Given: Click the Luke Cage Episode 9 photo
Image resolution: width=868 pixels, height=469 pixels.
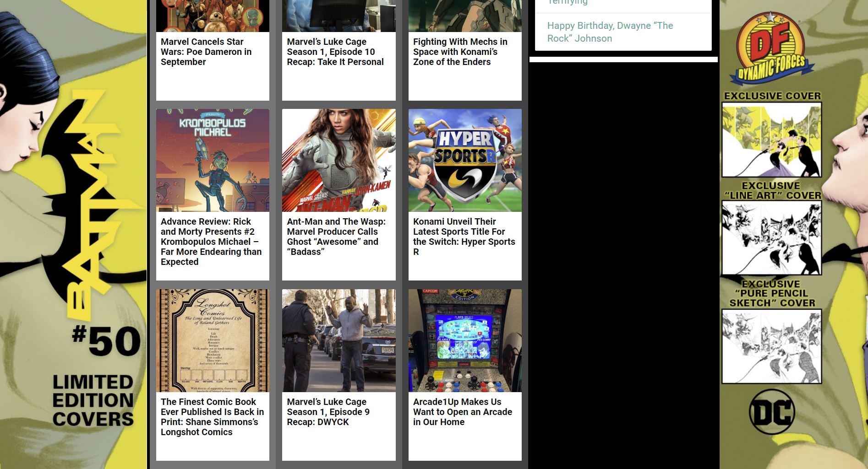Looking at the screenshot, I should tap(338, 340).
